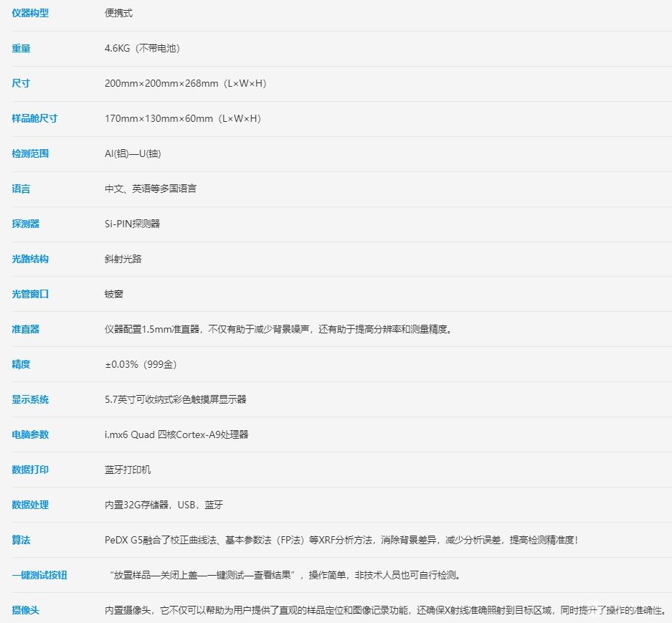Image resolution: width=672 pixels, height=623 pixels.
Task: Select the 蓝牙打印机 value
Action: 128,470
